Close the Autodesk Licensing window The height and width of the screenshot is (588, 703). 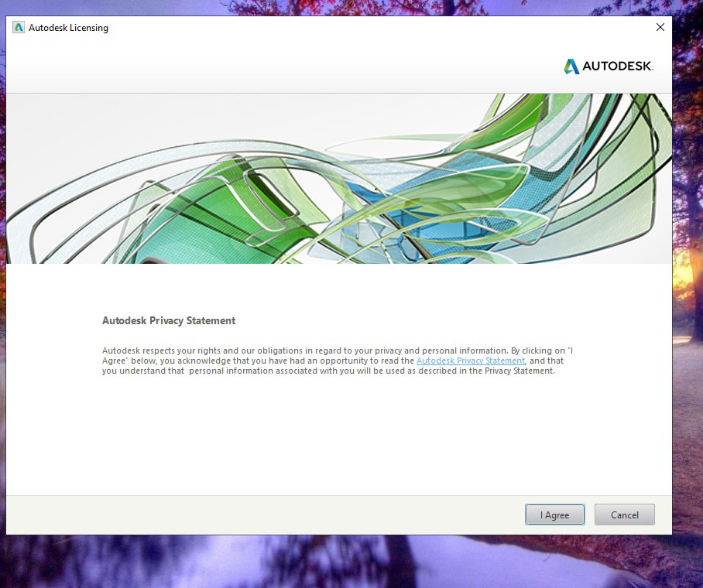click(660, 27)
